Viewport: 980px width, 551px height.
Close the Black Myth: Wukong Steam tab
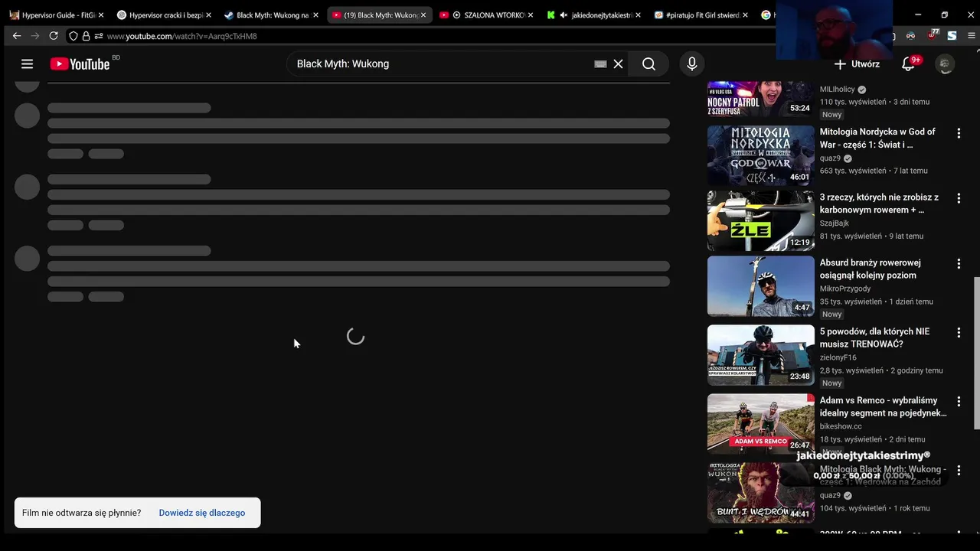coord(315,15)
